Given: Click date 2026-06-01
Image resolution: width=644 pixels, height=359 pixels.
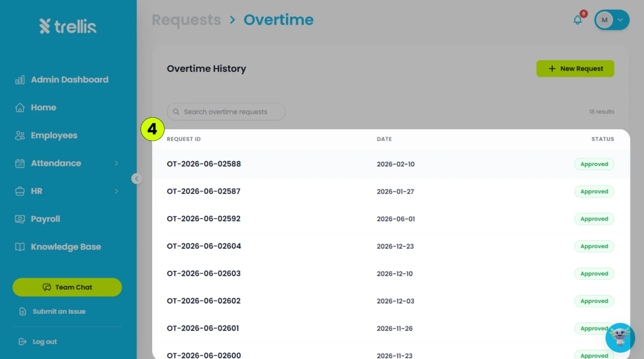Looking at the screenshot, I should [x=396, y=219].
